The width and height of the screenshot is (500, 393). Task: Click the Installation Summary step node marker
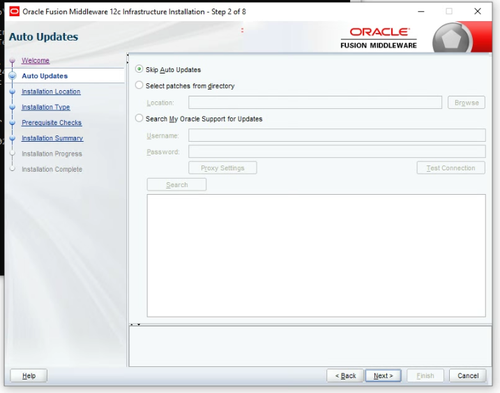(12, 138)
